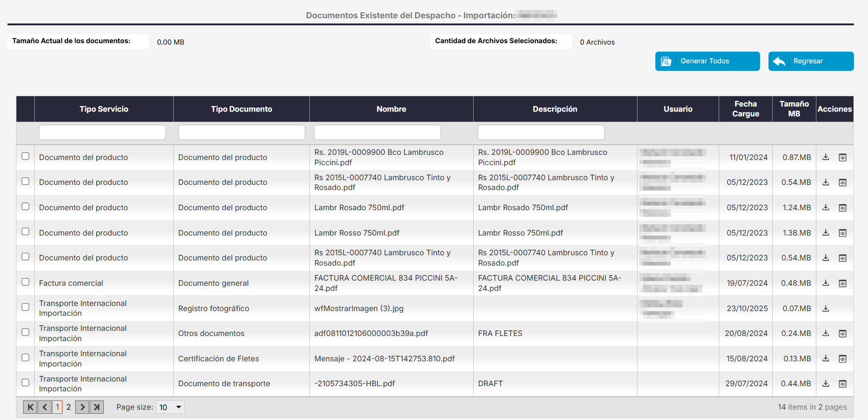Sort by the Fecha Cargue column header
Viewport: 868px width, 420px height.
(745, 109)
